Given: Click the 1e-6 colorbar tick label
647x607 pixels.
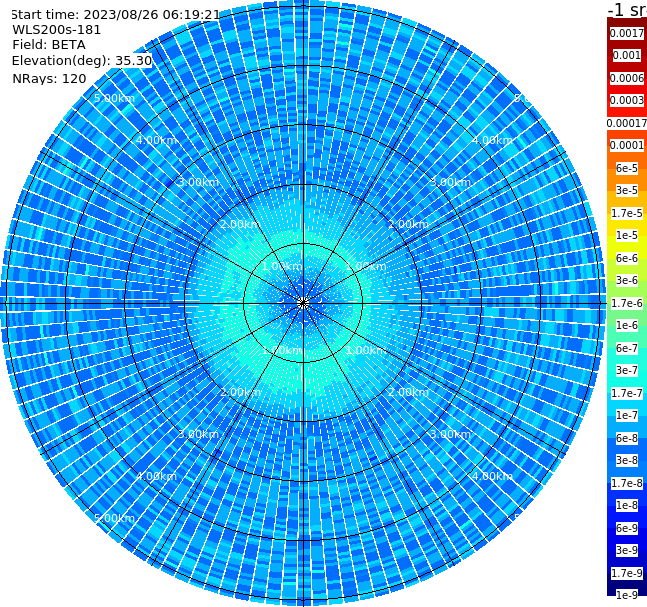Looking at the screenshot, I should [627, 325].
